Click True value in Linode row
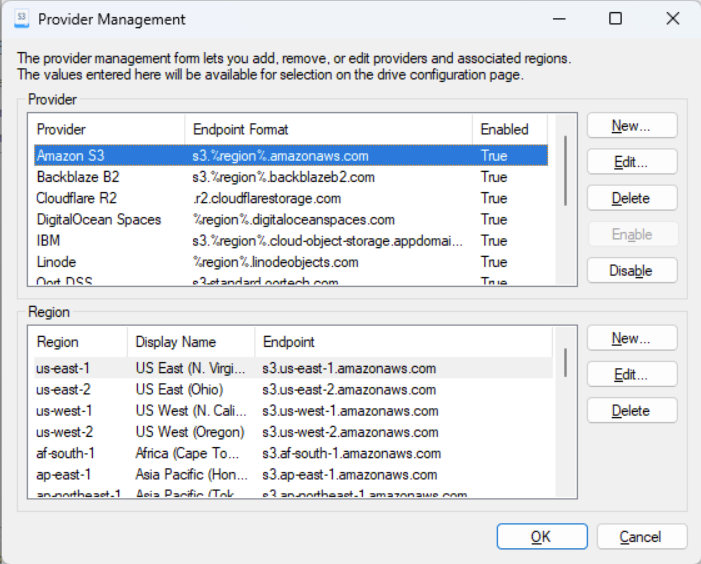This screenshot has height=564, width=701. coord(494,262)
